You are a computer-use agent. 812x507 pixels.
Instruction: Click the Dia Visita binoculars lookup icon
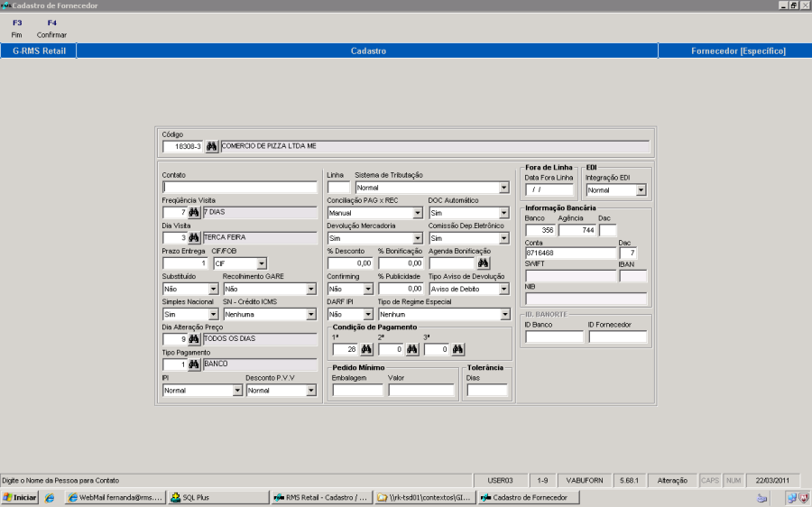[194, 237]
